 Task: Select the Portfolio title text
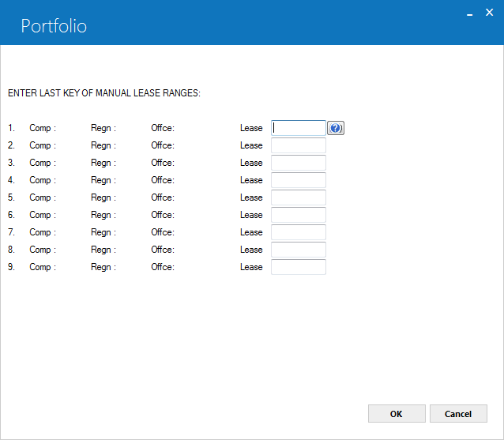[54, 26]
